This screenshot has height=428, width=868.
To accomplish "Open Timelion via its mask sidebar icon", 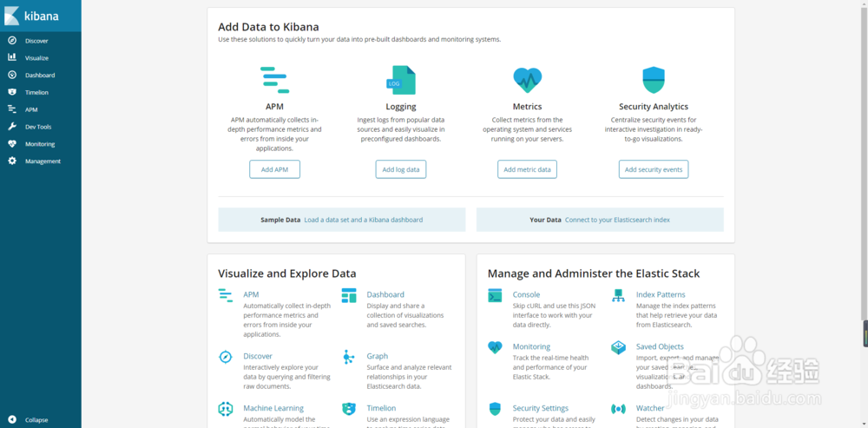I will point(12,92).
